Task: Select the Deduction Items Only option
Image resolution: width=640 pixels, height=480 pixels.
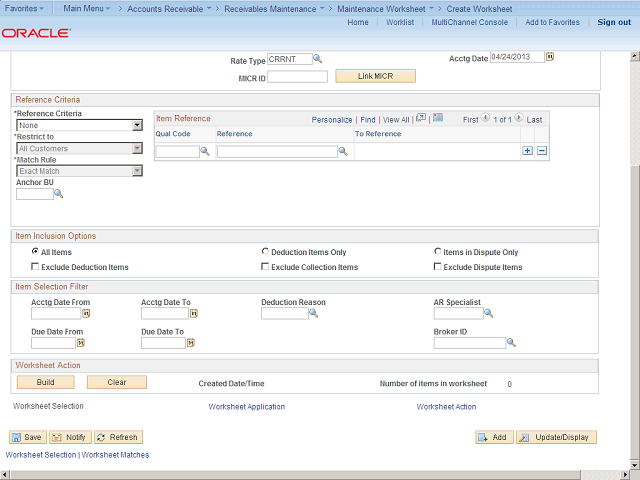Action: tap(265, 252)
